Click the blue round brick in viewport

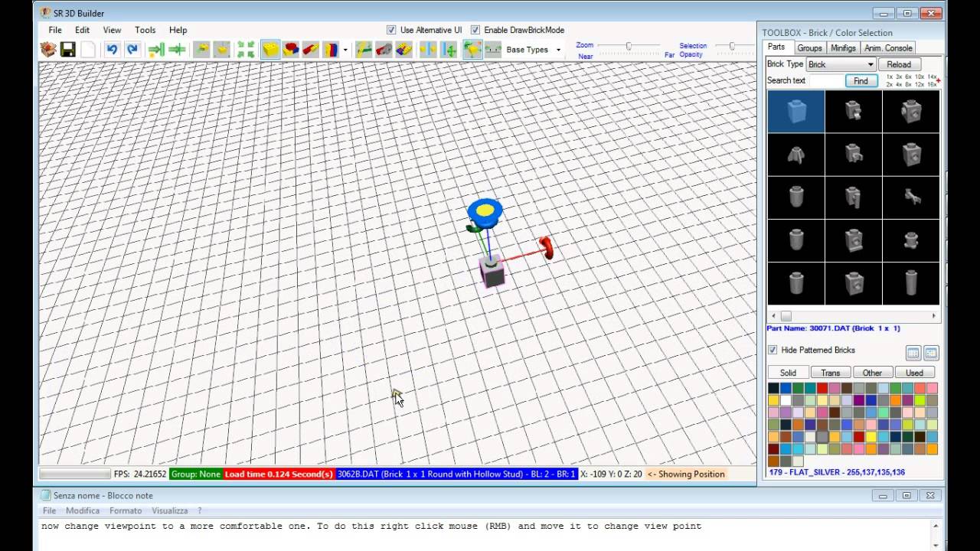pyautogui.click(x=485, y=211)
